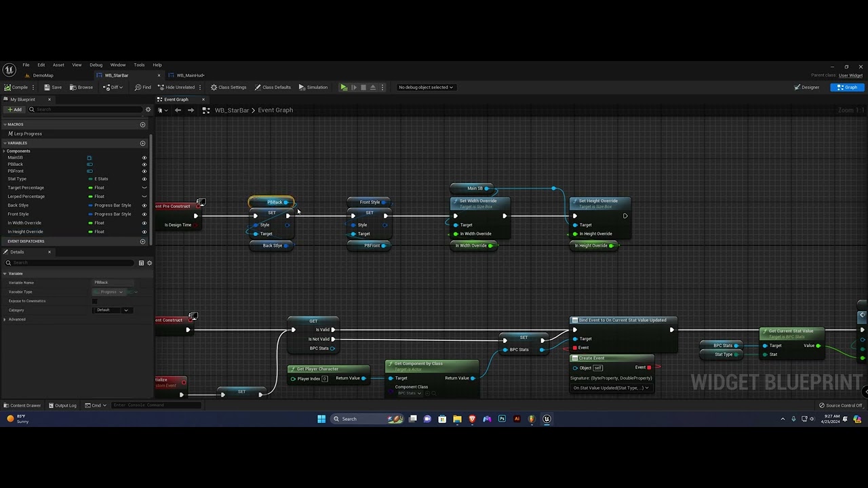Viewport: 868px width, 488px height.
Task: Check Expose to Cinematics checkbox
Action: [95, 301]
